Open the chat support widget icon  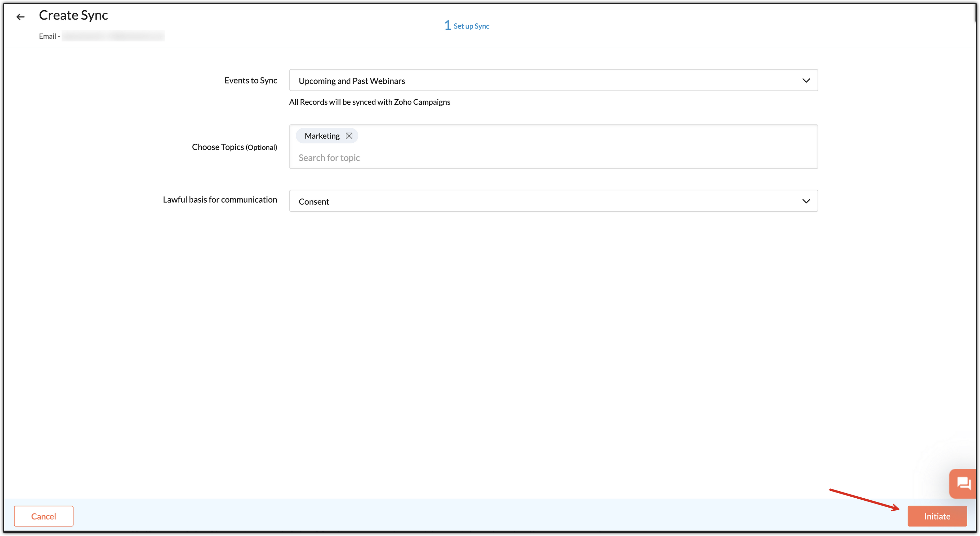pos(964,483)
